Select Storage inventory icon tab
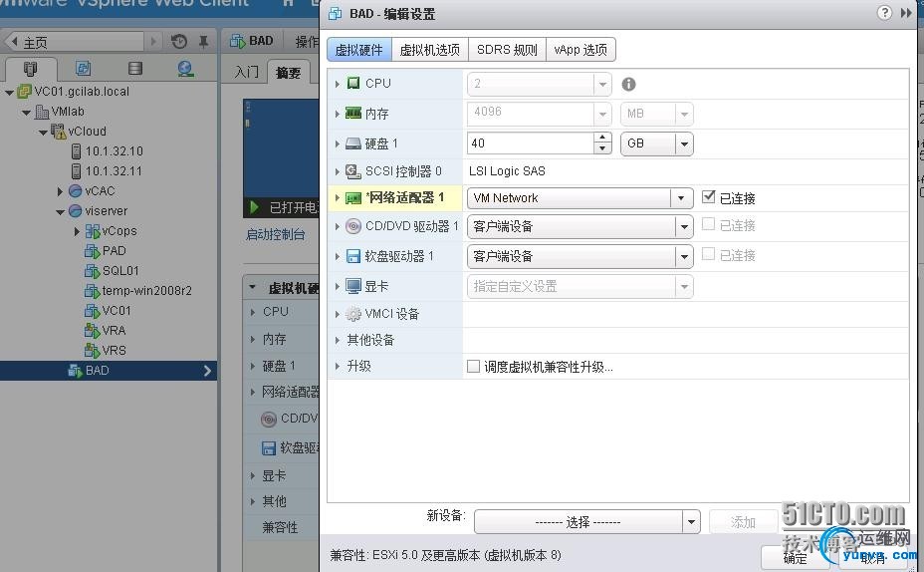 pyautogui.click(x=135, y=69)
